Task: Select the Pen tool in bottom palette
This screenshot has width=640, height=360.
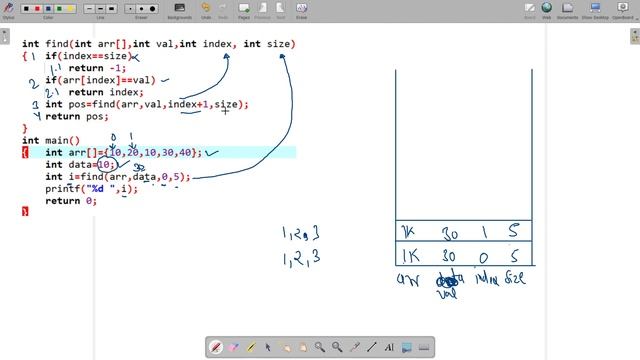Action: pyautogui.click(x=216, y=347)
